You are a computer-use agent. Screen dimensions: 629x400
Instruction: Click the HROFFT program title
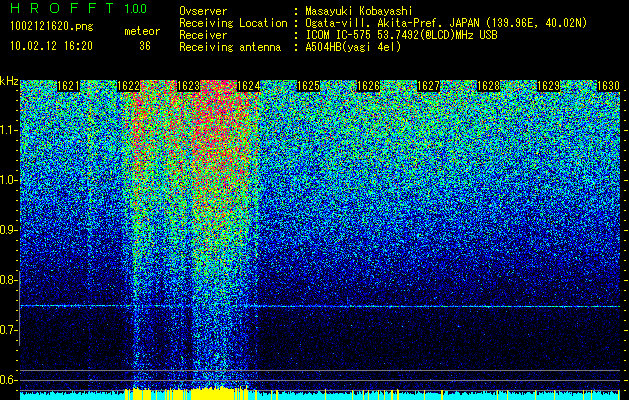pyautogui.click(x=63, y=8)
